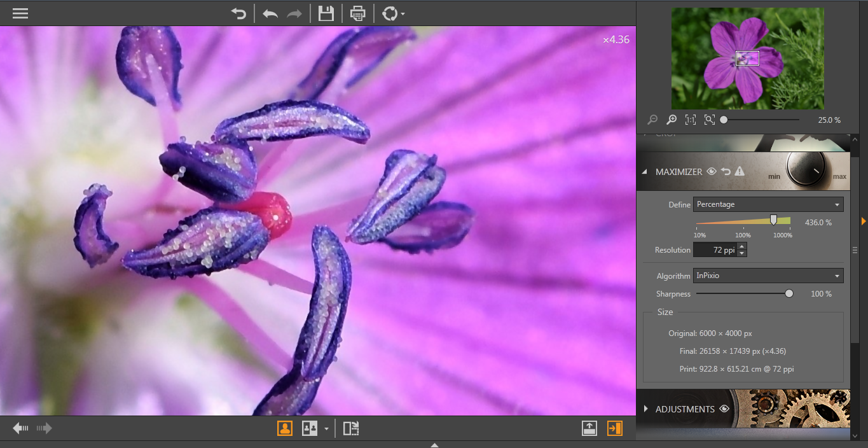This screenshot has height=448, width=868.
Task: Expand the Adjustments panel
Action: pos(645,409)
